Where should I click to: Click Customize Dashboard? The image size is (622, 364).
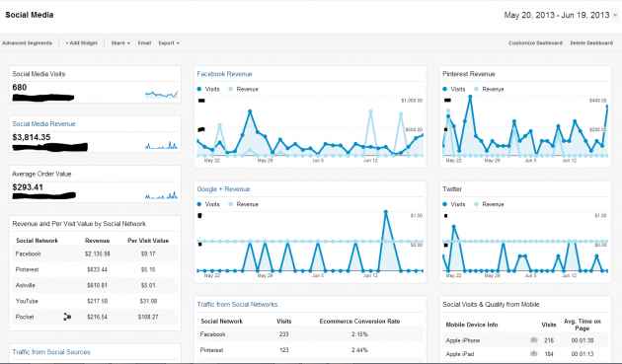(x=535, y=42)
